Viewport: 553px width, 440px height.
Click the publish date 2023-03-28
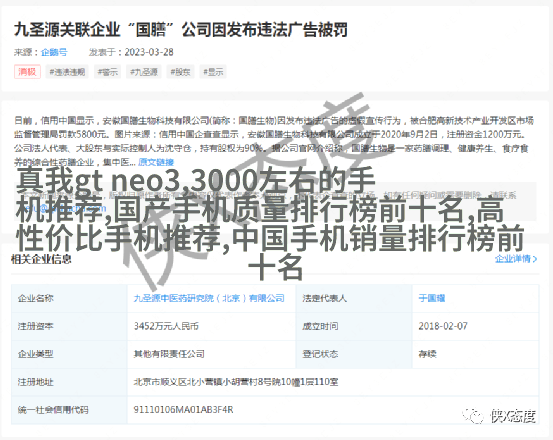coord(149,52)
